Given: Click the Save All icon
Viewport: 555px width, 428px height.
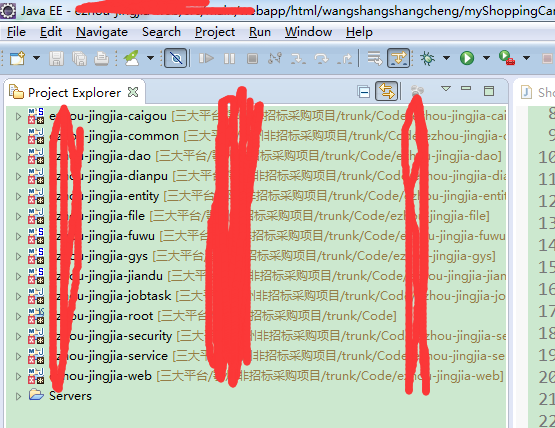Looking at the screenshot, I should [79, 58].
